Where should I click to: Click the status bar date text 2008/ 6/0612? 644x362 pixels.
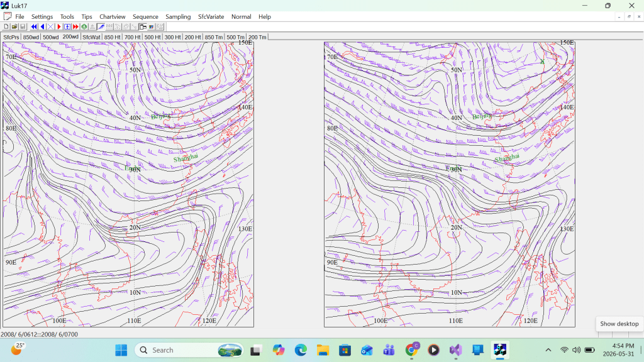coord(18,334)
